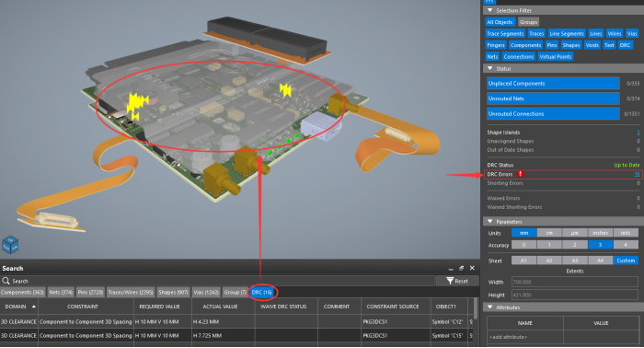Viewport: 644px width, 348px height.
Task: Set Accuracy to 0
Action: pos(523,245)
